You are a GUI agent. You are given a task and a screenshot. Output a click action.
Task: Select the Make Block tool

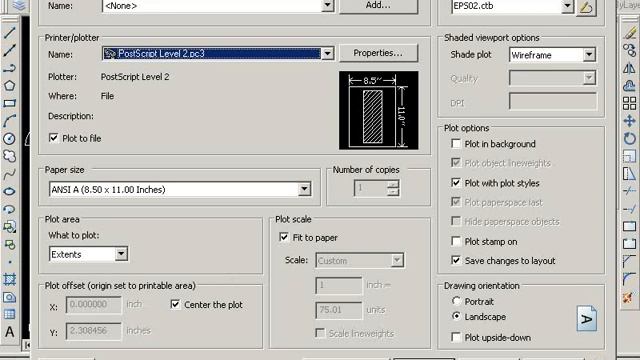[x=9, y=244]
